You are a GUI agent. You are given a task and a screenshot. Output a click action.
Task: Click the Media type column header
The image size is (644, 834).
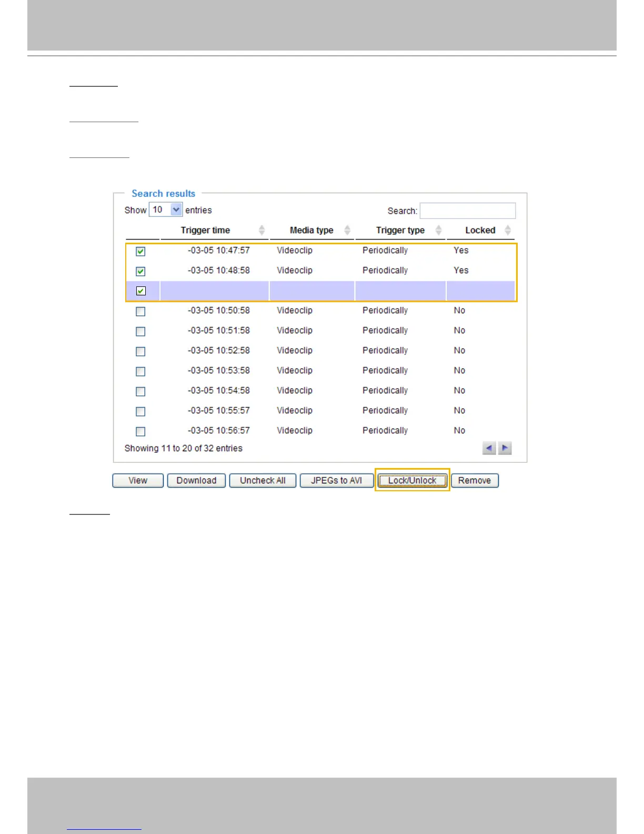(x=311, y=230)
